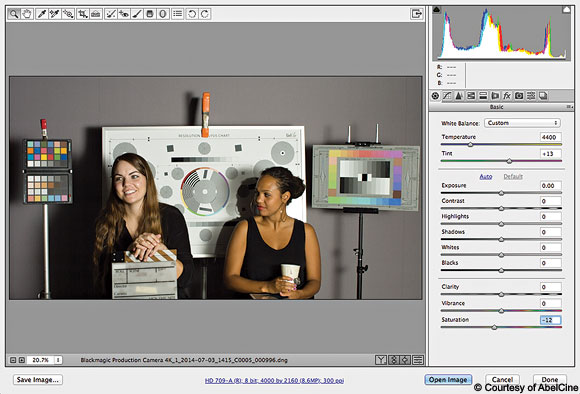Open workflow options link HD 709-A
Viewport: 580px width, 394px height.
(x=274, y=380)
